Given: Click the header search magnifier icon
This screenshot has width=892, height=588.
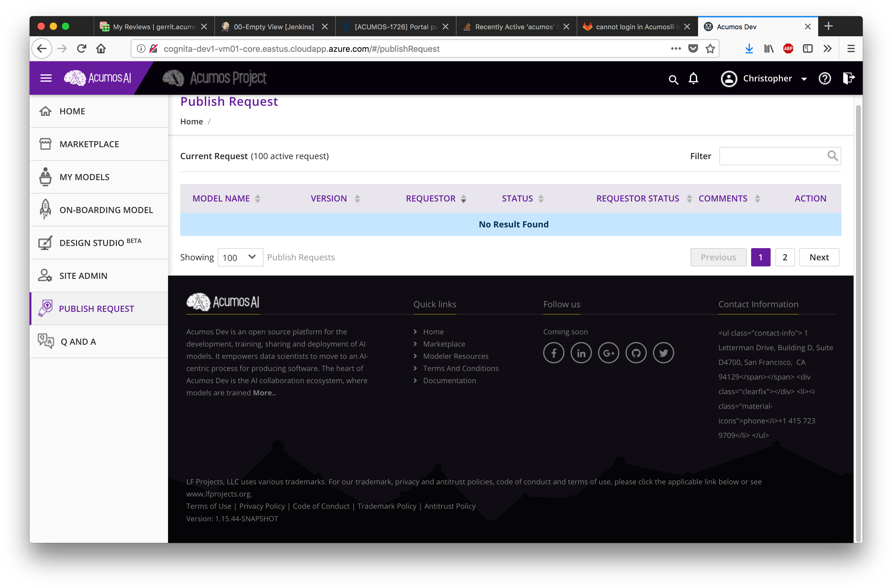Looking at the screenshot, I should (673, 80).
